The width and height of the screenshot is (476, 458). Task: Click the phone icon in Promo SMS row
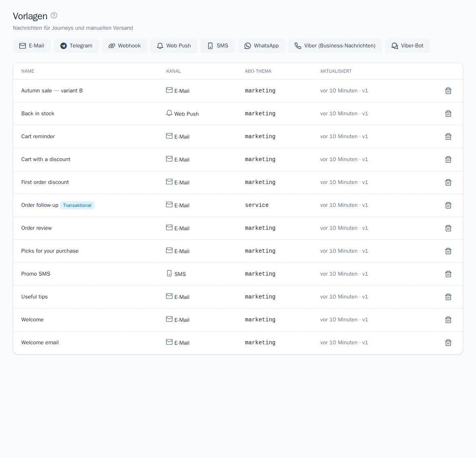coord(169,273)
